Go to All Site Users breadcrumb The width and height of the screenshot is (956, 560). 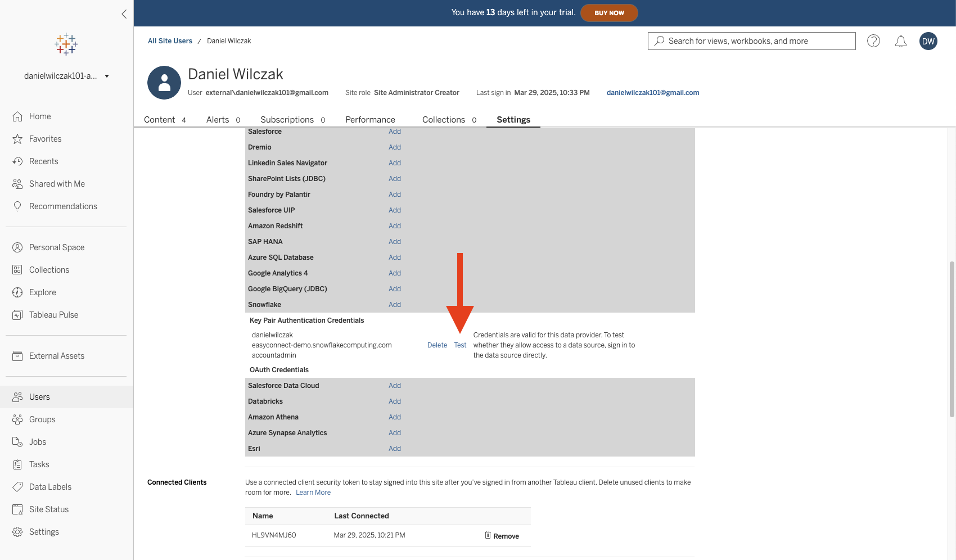pyautogui.click(x=170, y=41)
